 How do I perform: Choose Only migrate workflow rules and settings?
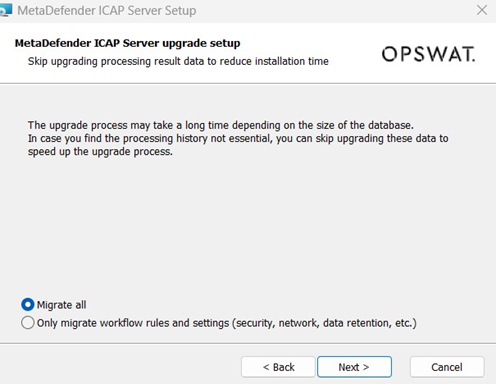point(28,323)
